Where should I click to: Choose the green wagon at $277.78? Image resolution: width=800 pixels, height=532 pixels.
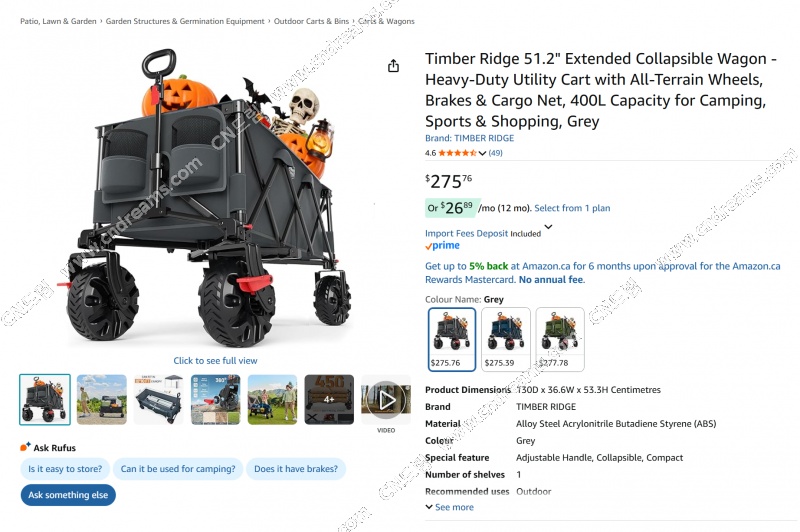tap(560, 339)
